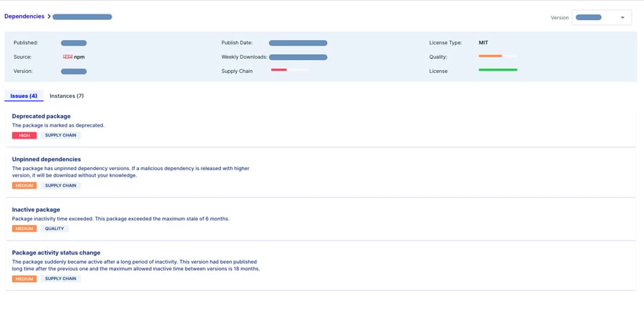644x311 pixels.
Task: Click the orange Quality score bar
Action: click(490, 56)
